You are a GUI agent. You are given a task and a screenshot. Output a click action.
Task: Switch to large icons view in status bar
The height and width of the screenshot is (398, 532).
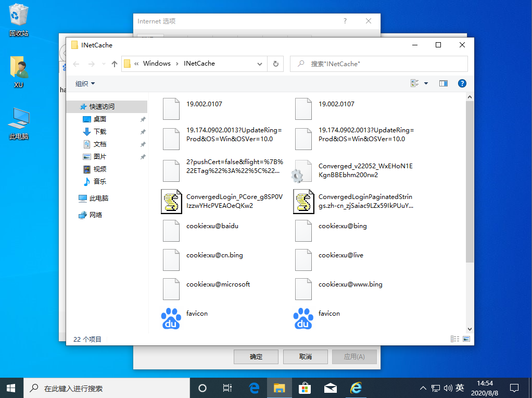(x=466, y=339)
